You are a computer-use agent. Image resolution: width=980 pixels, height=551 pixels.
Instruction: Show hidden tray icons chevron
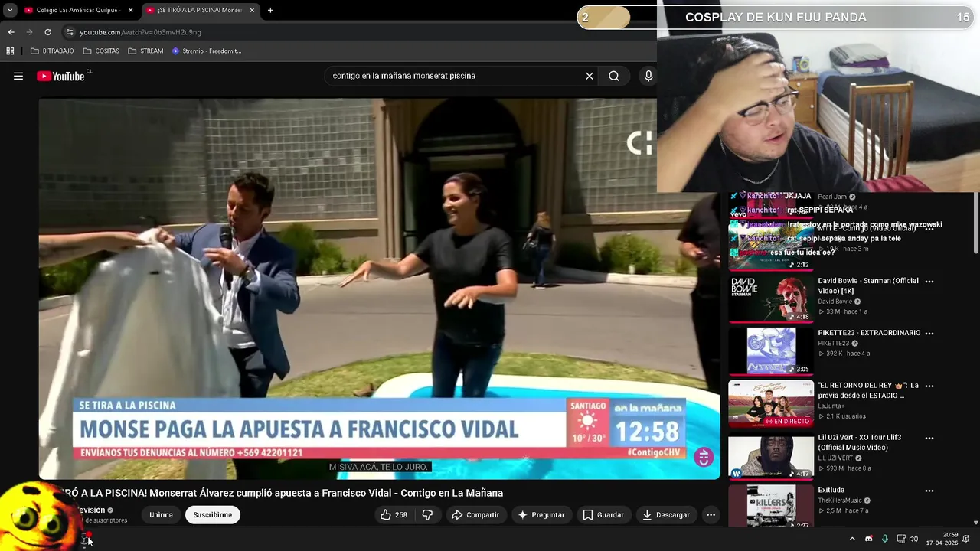852,539
